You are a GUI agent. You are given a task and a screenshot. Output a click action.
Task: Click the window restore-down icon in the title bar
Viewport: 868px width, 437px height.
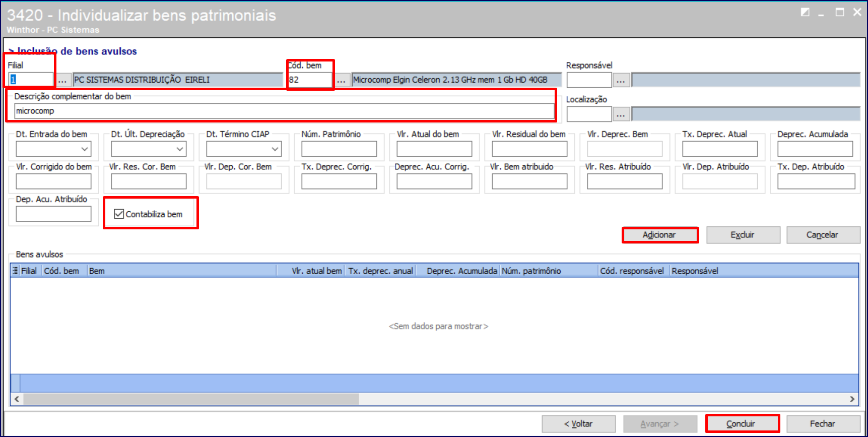click(805, 12)
